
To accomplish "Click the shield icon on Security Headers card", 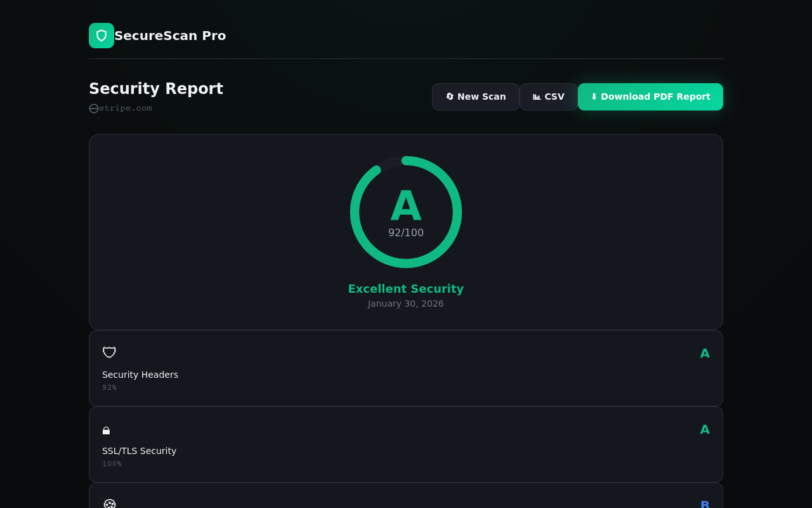I will [x=108, y=352].
